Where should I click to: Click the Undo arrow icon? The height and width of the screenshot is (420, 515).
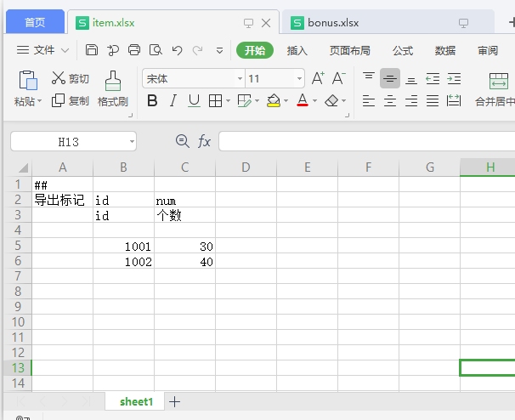tap(177, 50)
